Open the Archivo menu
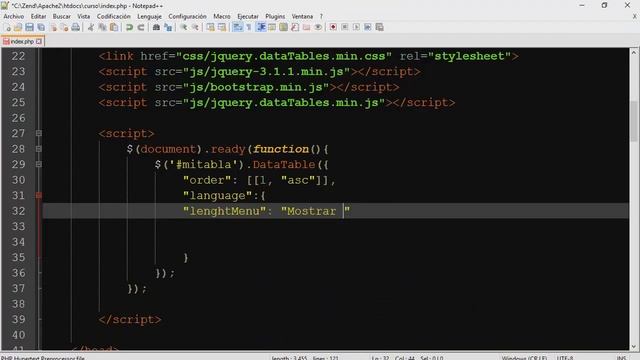The height and width of the screenshot is (360, 640). point(13,16)
